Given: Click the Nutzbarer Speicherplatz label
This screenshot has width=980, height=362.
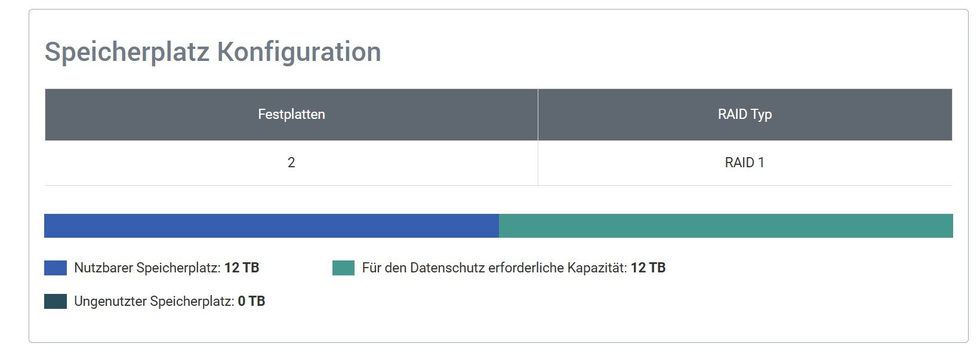Looking at the screenshot, I should coord(147,268).
